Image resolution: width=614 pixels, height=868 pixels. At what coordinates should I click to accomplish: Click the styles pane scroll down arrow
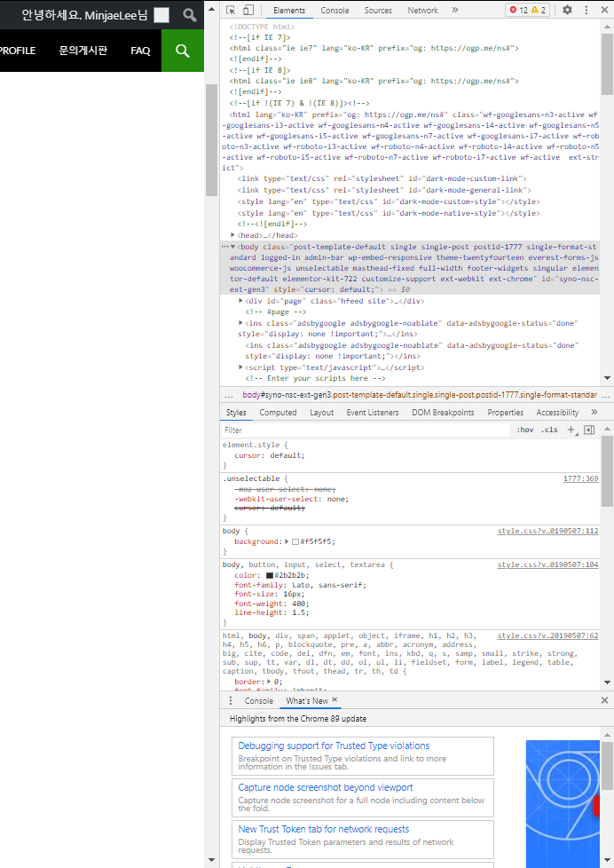pos(607,683)
